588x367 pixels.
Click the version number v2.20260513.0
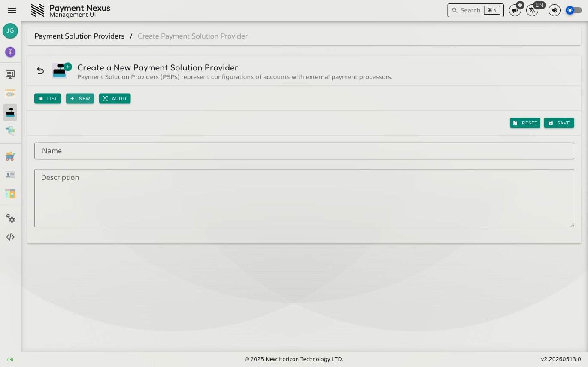pos(561,359)
